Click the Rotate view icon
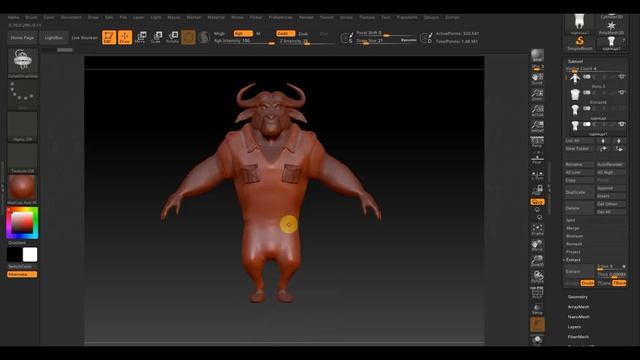Viewport: 640px width, 360px height. point(537,277)
